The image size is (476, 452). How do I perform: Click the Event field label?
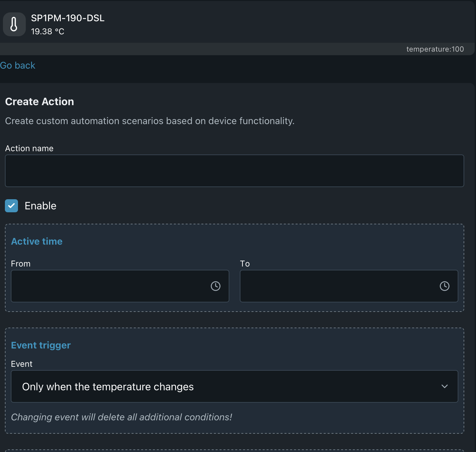click(22, 364)
